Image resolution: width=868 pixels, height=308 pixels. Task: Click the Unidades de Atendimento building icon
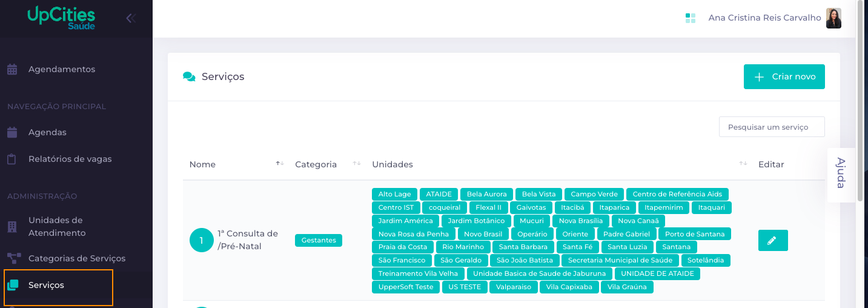coord(12,226)
